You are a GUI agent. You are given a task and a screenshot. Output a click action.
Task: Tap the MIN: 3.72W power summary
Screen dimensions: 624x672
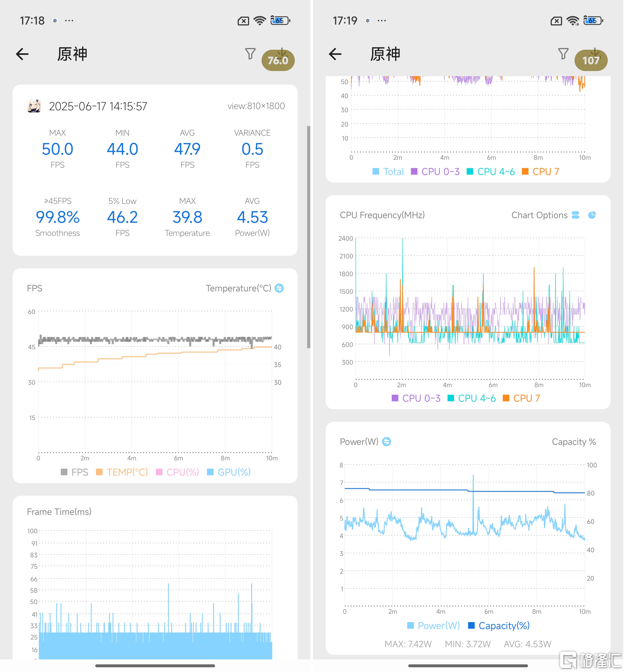(468, 644)
